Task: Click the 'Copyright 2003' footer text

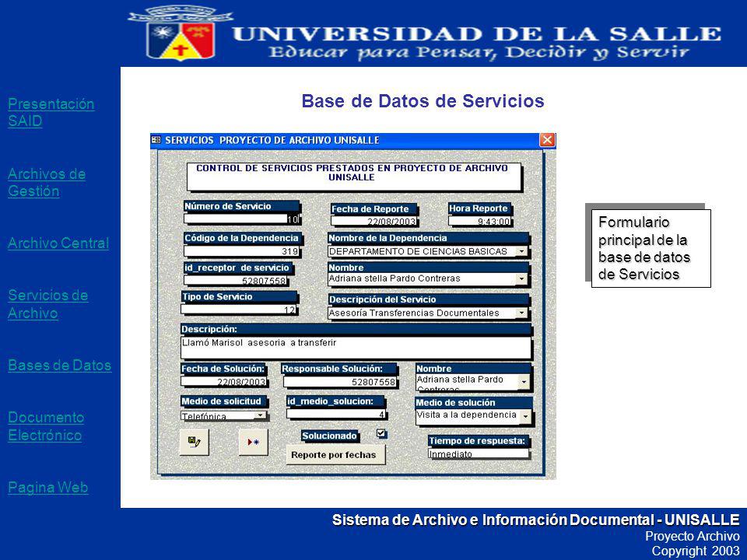Action: point(696,551)
